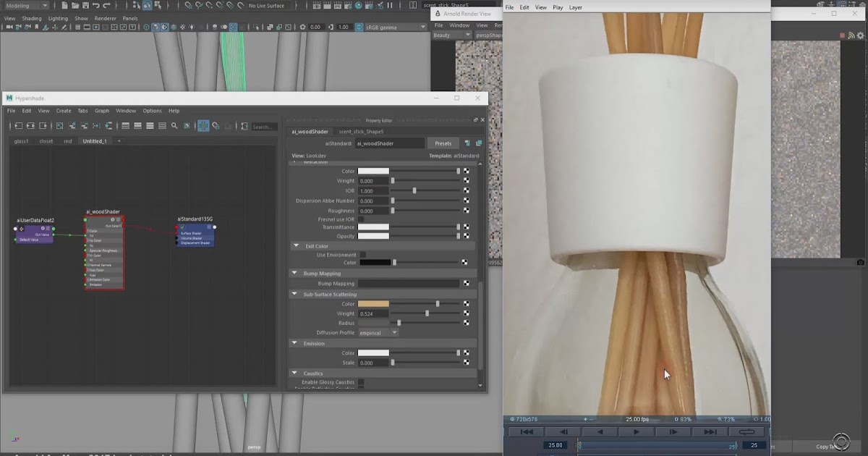This screenshot has width=868, height=456.
Task: Open the Beauty AOV dropdown in Arnold Render View
Action: tap(452, 35)
